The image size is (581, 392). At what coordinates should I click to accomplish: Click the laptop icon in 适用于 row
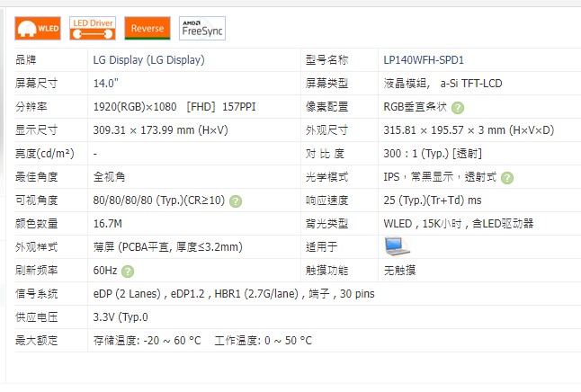[x=398, y=246]
